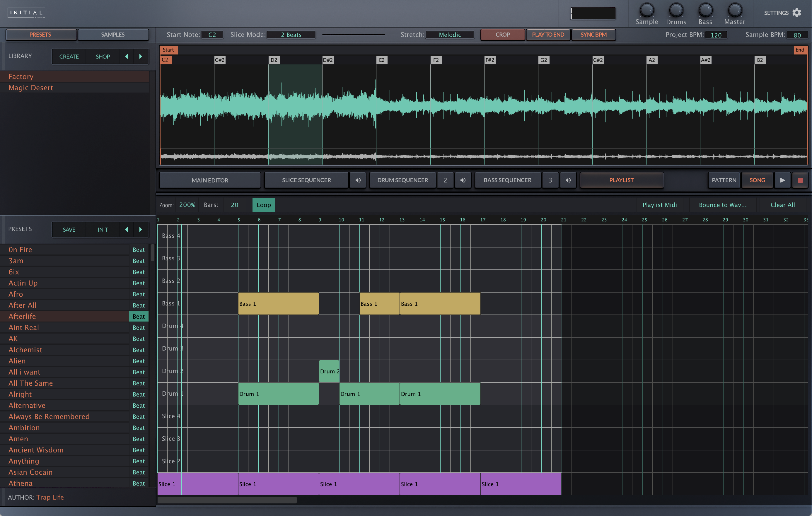Mute the Bass Sequencer speaker icon
812x516 pixels.
pyautogui.click(x=568, y=180)
